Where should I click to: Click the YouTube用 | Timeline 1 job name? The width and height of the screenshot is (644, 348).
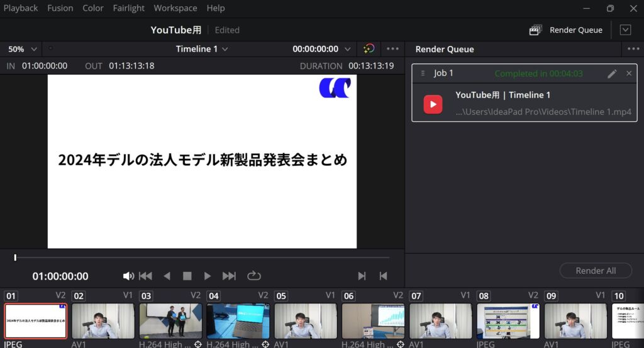502,95
